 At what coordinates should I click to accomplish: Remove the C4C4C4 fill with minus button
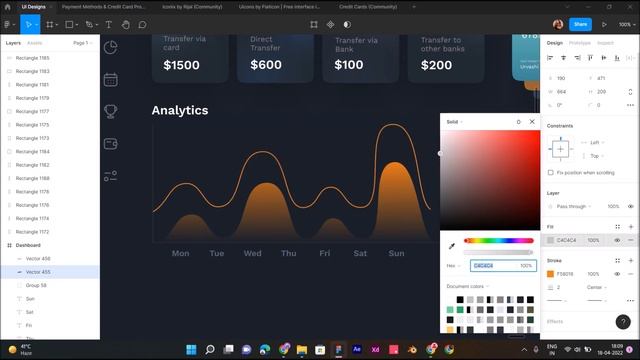click(631, 240)
